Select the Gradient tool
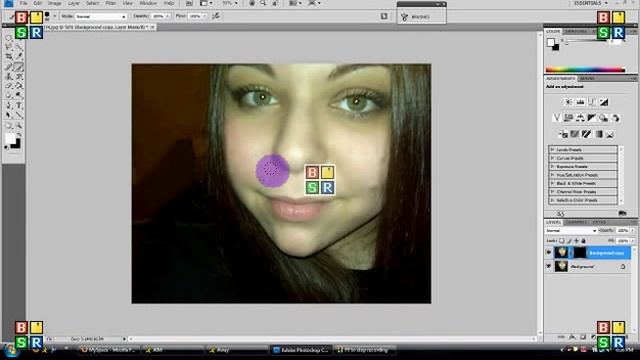This screenshot has height=360, width=640. (19, 86)
